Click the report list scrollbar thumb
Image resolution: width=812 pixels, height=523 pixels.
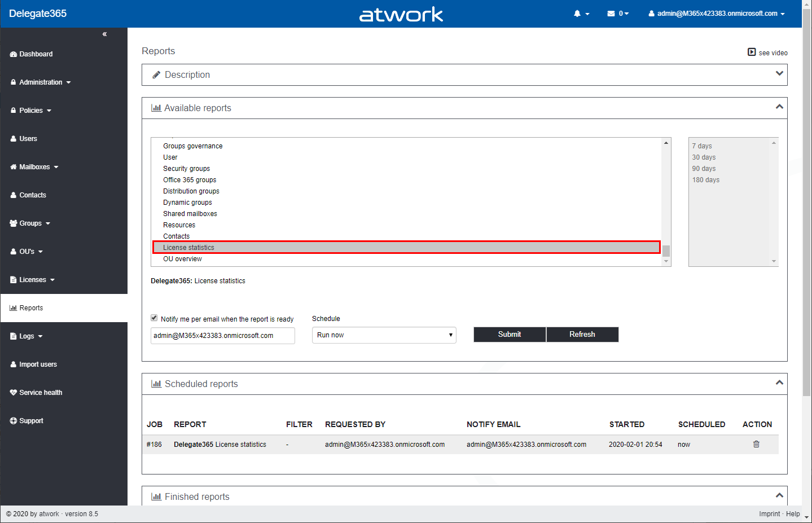pyautogui.click(x=666, y=251)
